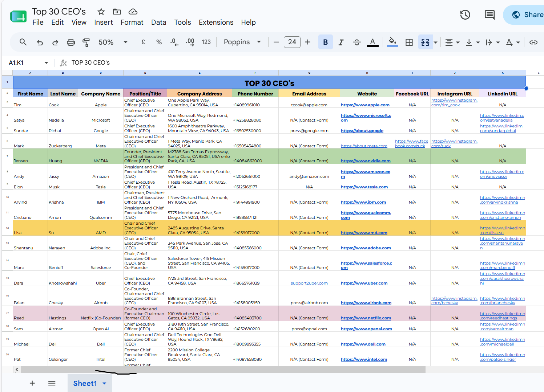Open the zoom level dropdown at 50%
The height and width of the screenshot is (392, 544).
click(113, 42)
